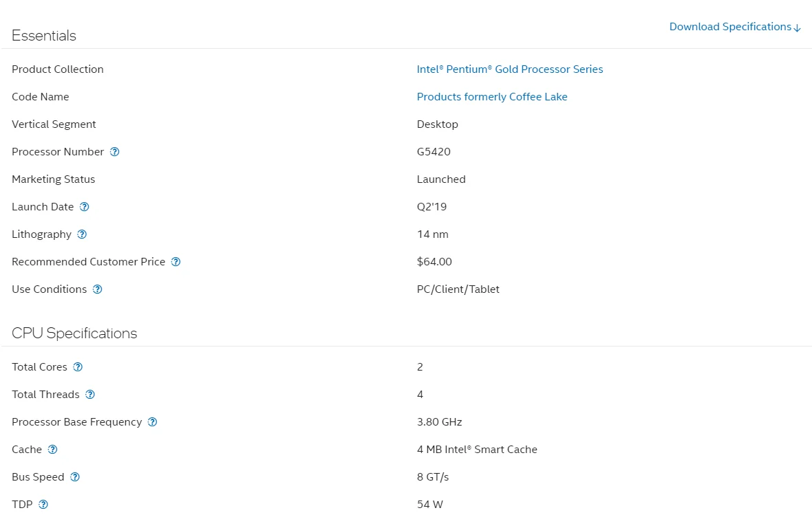Viewport: 812px width, 517px height.
Task: Open Intel Pentium Gold Processor Series link
Action: (510, 69)
